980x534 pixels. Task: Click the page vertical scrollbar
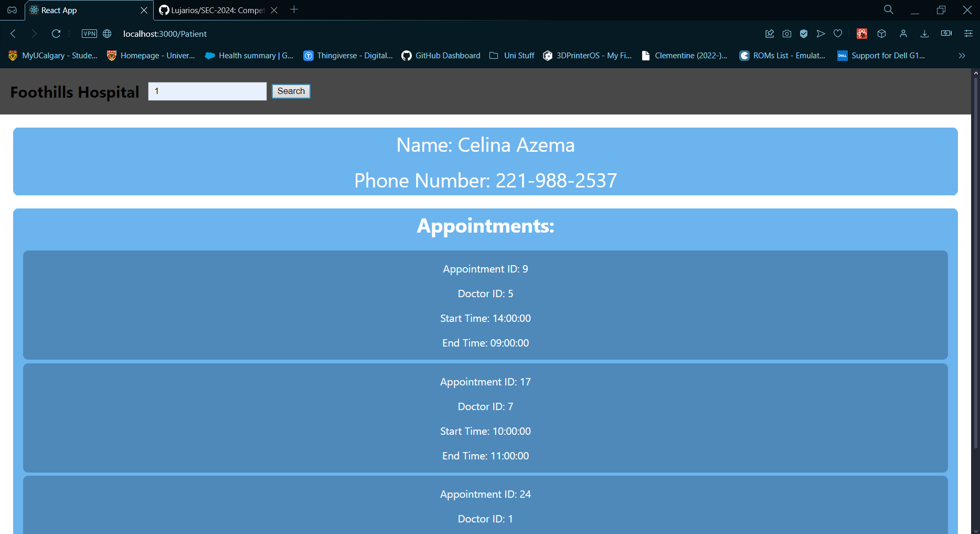[x=976, y=263]
